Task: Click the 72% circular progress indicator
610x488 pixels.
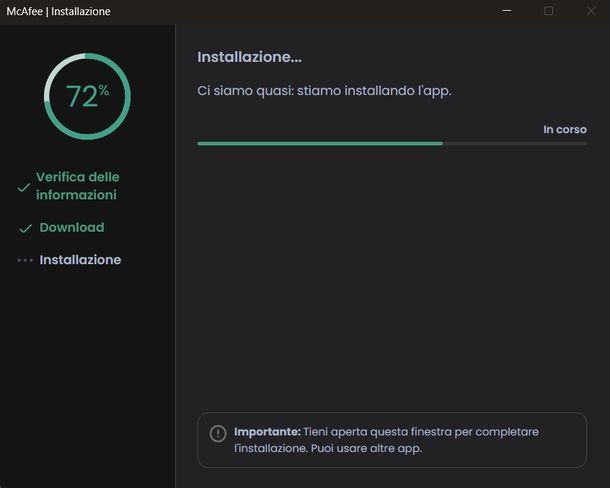Action: point(87,96)
